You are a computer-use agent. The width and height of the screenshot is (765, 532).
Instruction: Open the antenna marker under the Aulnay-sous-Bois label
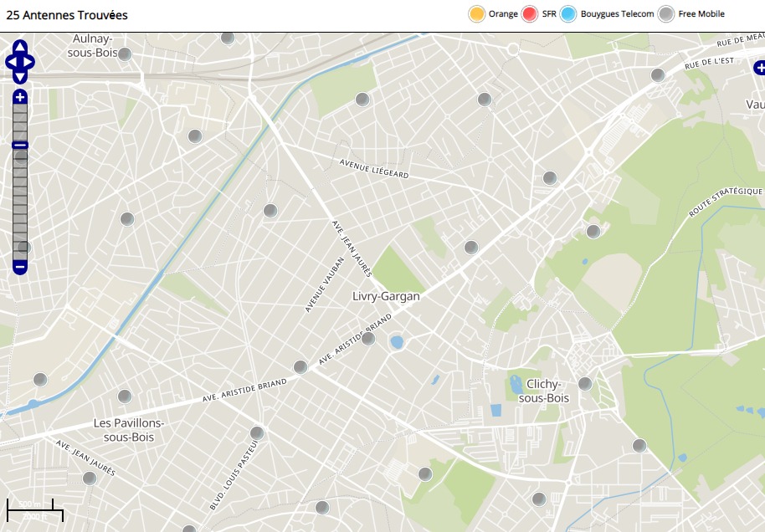tap(125, 54)
